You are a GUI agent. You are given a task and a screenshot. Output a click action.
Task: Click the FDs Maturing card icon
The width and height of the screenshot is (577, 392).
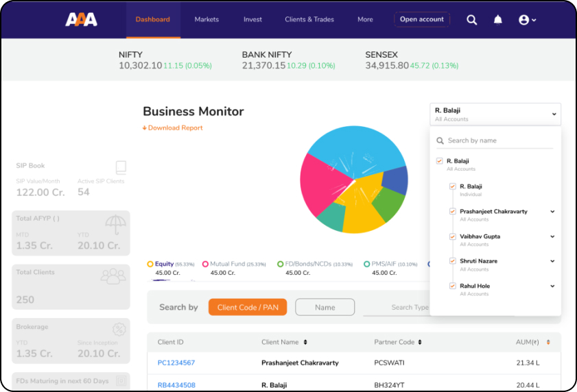[x=121, y=380]
